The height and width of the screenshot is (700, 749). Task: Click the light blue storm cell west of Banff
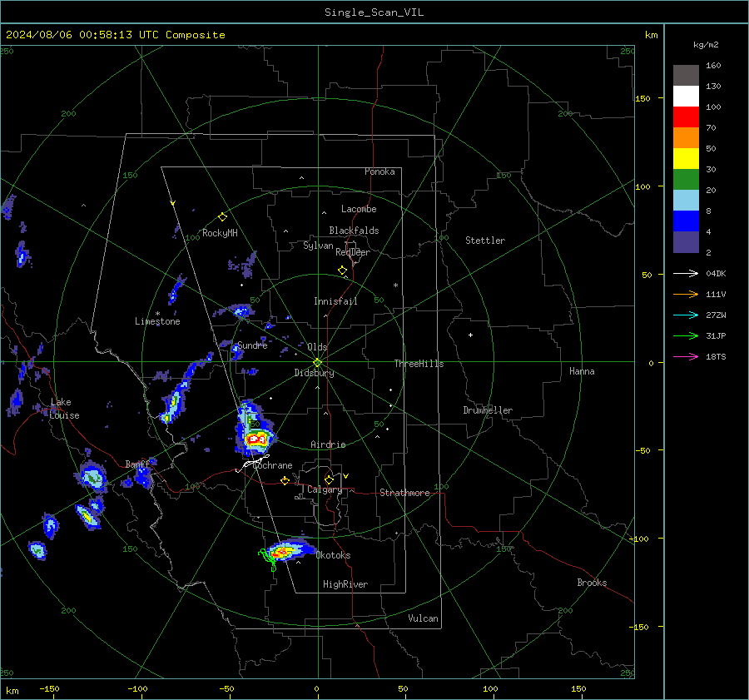pyautogui.click(x=92, y=477)
